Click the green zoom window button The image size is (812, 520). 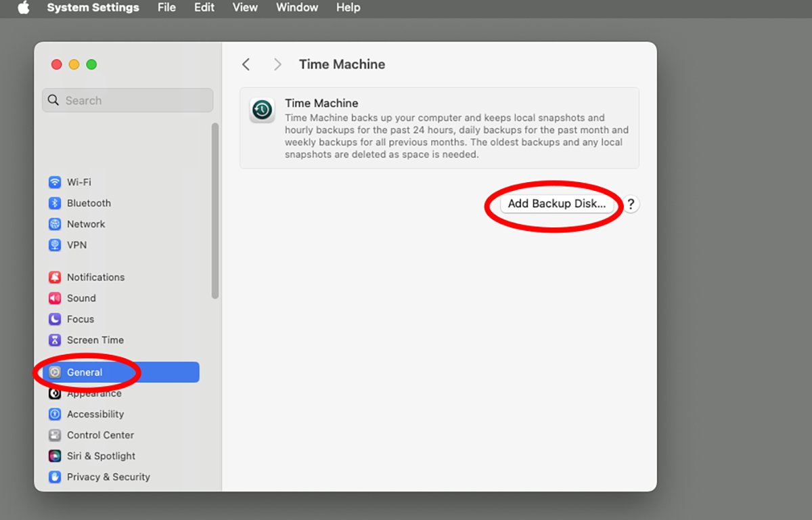92,64
